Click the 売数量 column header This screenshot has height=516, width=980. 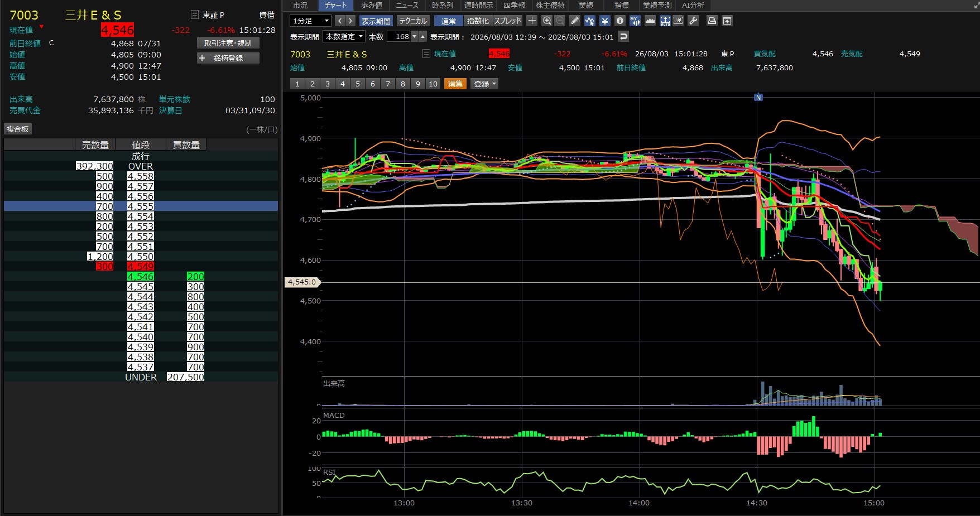[95, 144]
